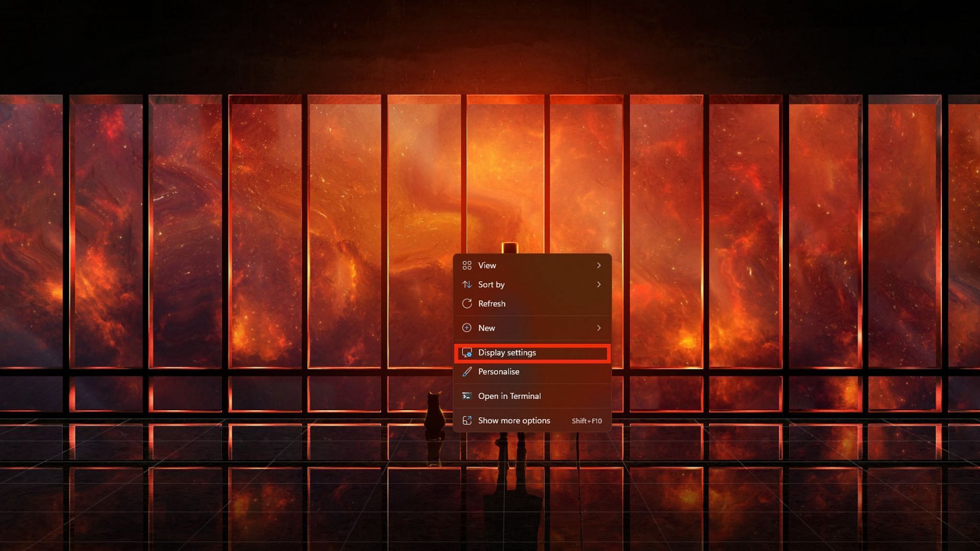Click the Terminal icon in context menu
Screen dimensions: 980x551
tap(467, 395)
